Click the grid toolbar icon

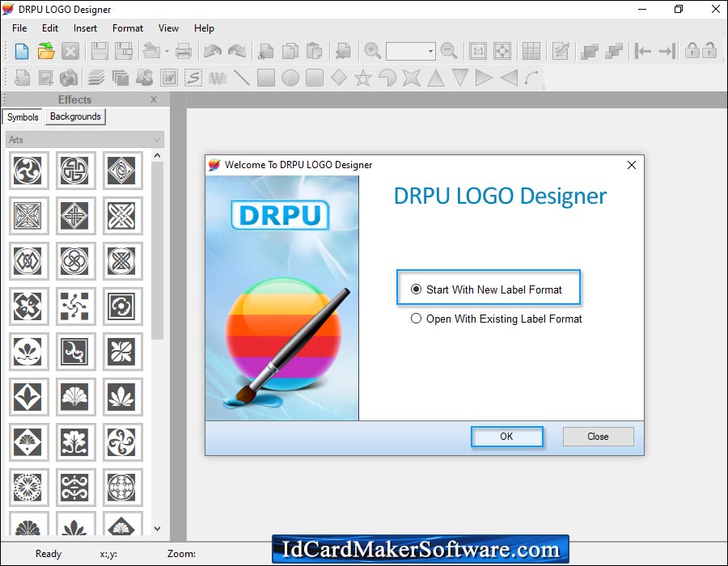coord(531,51)
